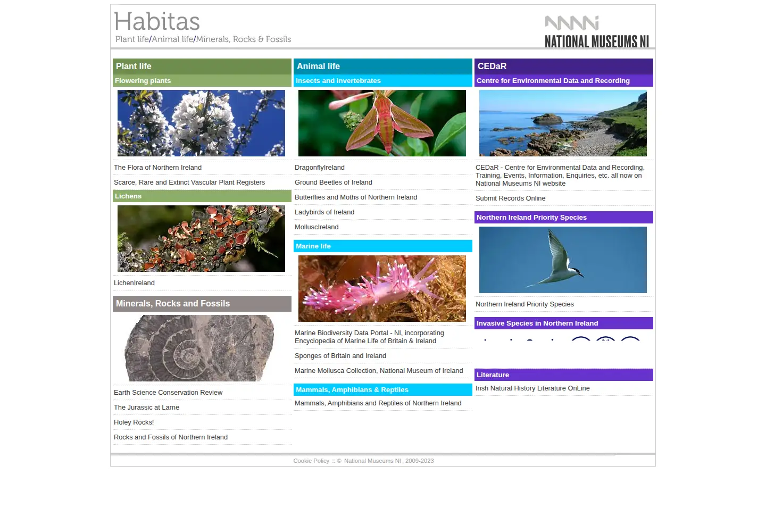766x532 pixels.
Task: Open the Animal life header link
Action: (172, 39)
